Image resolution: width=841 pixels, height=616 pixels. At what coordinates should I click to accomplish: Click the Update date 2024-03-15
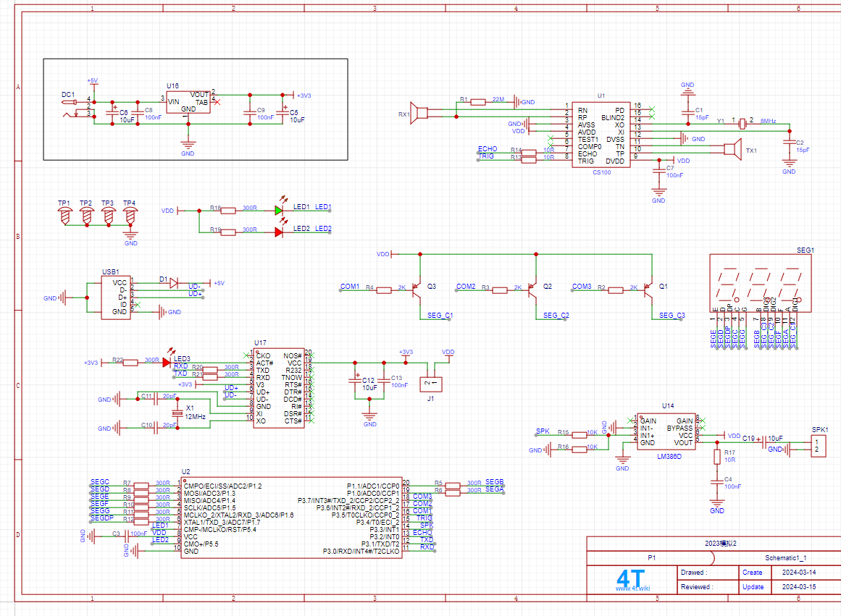pyautogui.click(x=799, y=587)
